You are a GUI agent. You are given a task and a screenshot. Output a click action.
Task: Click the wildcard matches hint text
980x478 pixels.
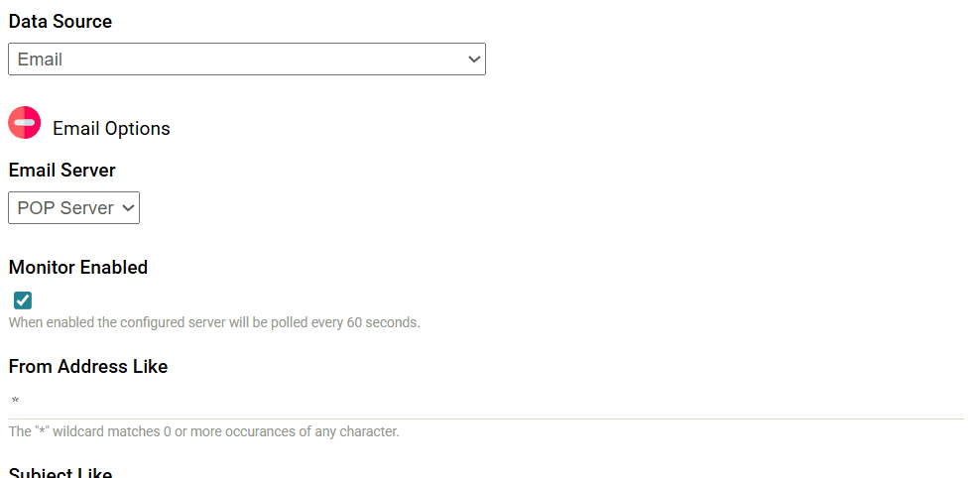pyautogui.click(x=203, y=431)
